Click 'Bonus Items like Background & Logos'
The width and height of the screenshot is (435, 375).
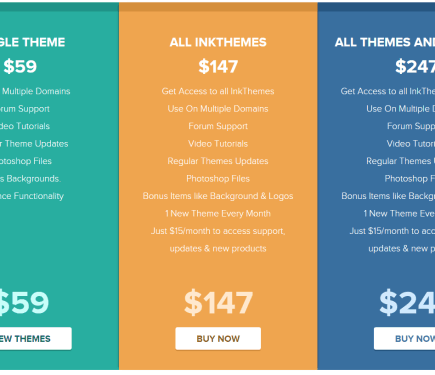tap(218, 196)
